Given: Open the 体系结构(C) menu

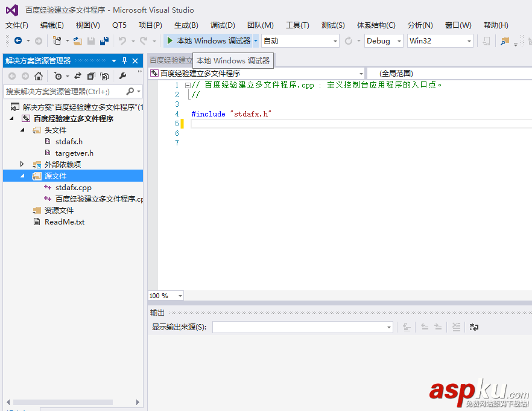Looking at the screenshot, I should click(376, 25).
